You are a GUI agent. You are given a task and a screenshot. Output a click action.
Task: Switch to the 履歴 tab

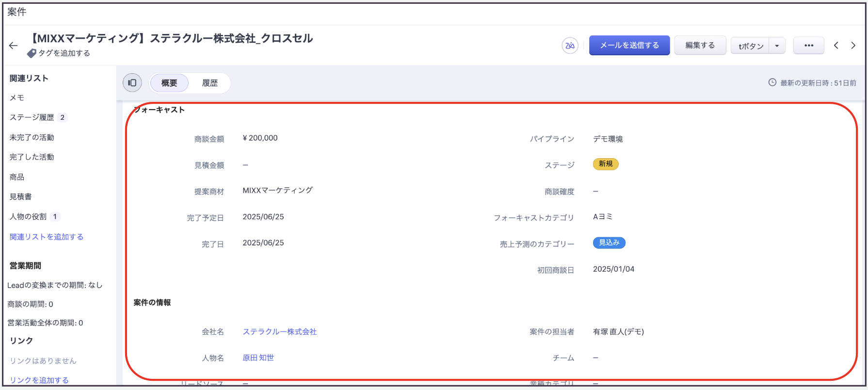point(209,83)
